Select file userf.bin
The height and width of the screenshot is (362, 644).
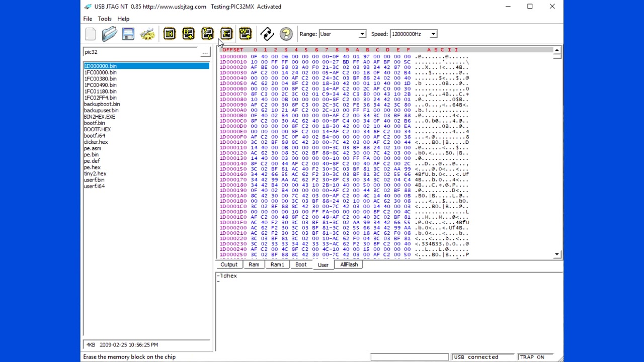pyautogui.click(x=94, y=180)
